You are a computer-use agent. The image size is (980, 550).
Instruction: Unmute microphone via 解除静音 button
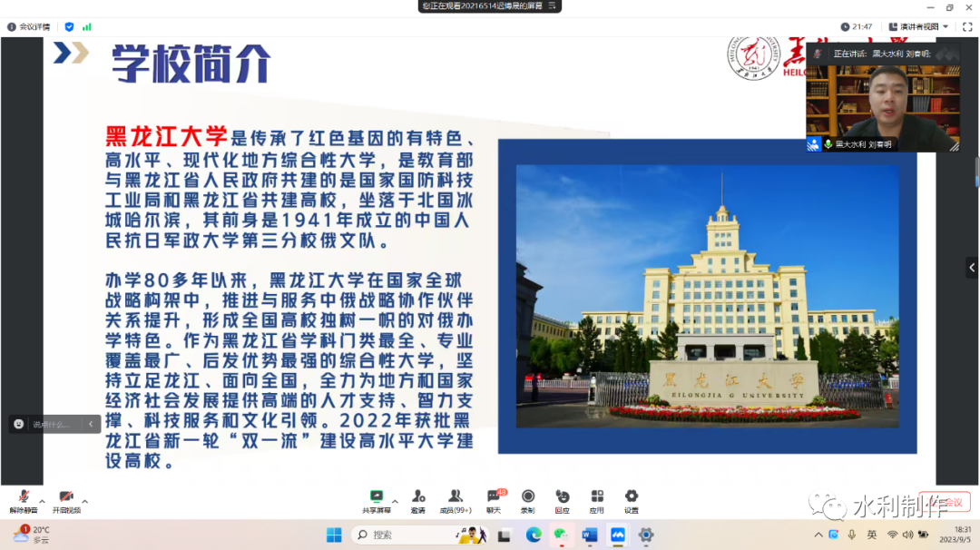point(23,501)
